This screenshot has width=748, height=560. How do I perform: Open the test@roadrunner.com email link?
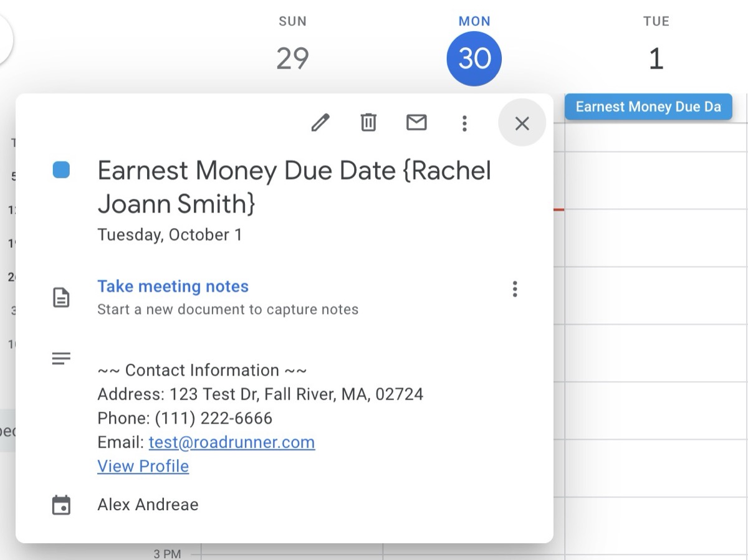pyautogui.click(x=232, y=442)
